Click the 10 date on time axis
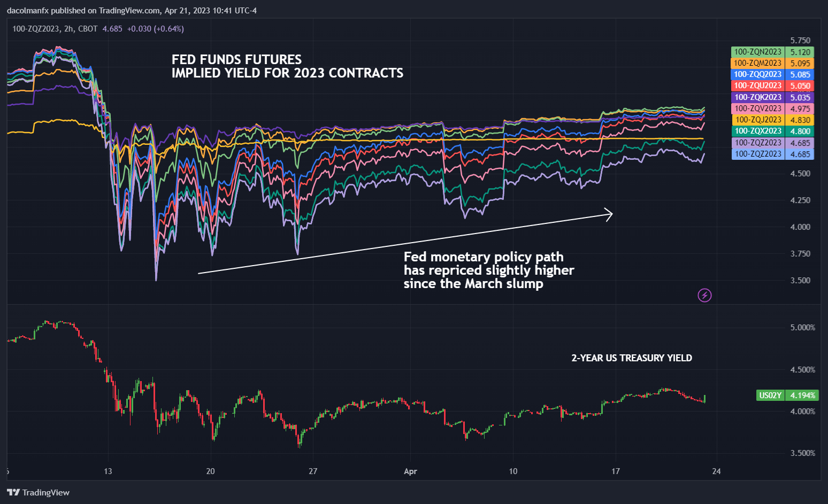The image size is (828, 504). click(x=513, y=471)
